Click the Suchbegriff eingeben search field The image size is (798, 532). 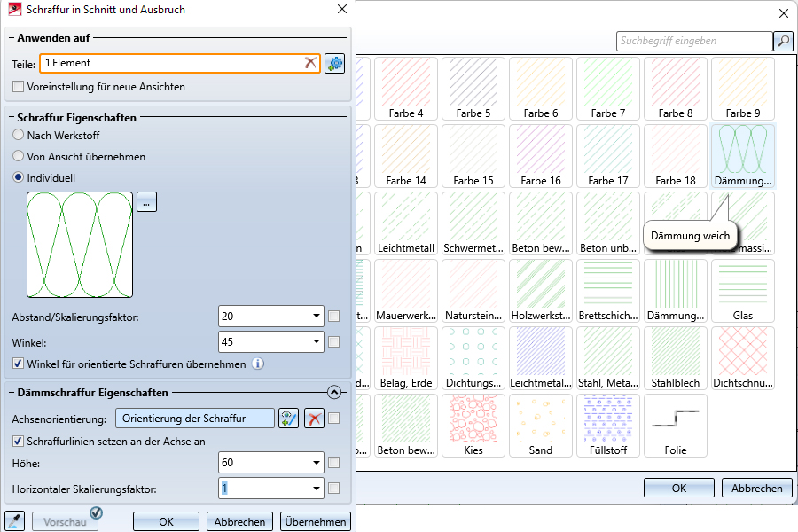pyautogui.click(x=693, y=41)
